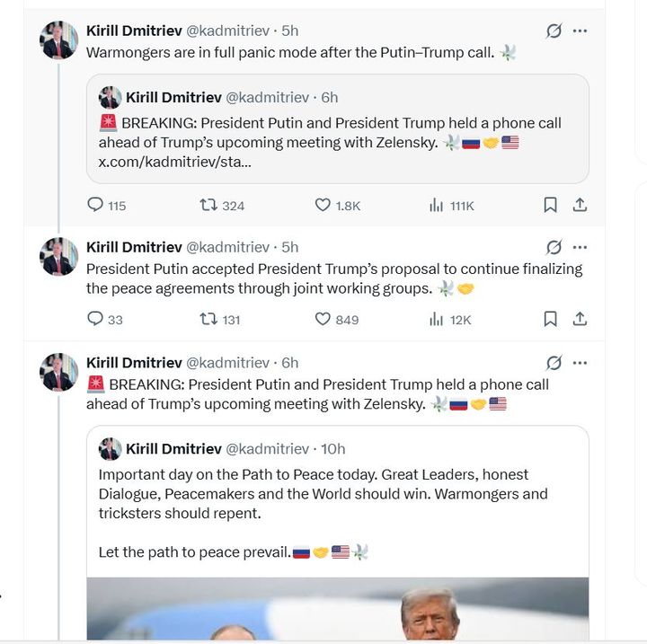The height and width of the screenshot is (644, 647).
Task: Open Kirill Dmitriev's avatar on first tweet
Action: 59,40
